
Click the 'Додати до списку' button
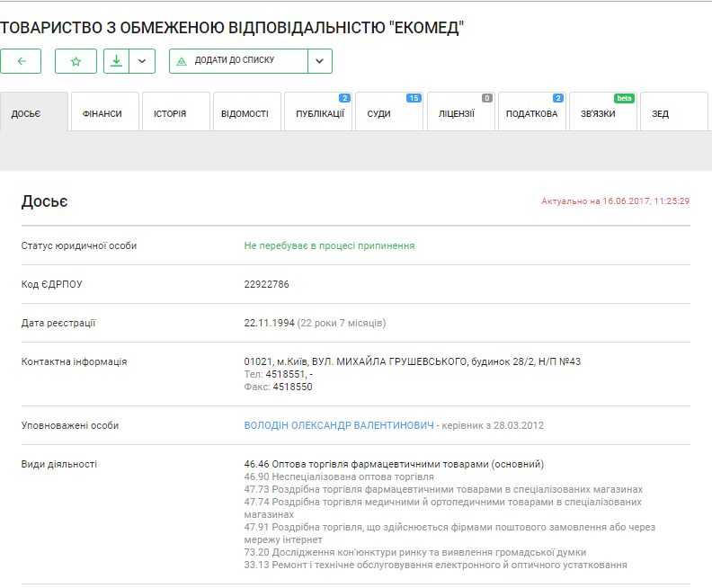coord(238,61)
